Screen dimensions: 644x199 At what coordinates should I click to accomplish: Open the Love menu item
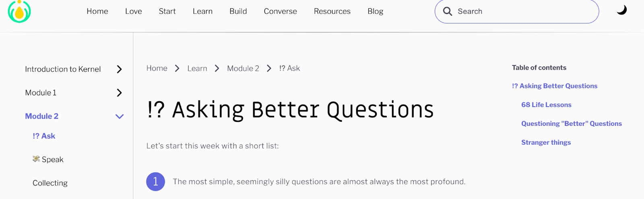[x=133, y=11]
